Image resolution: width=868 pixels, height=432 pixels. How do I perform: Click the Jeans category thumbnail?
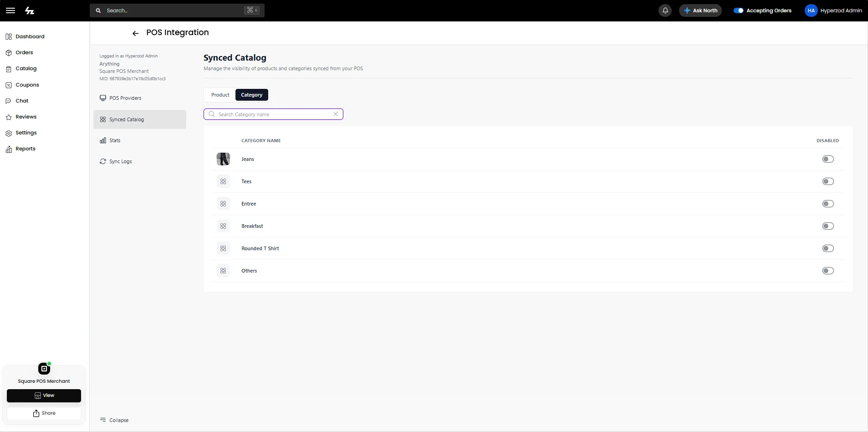[223, 159]
